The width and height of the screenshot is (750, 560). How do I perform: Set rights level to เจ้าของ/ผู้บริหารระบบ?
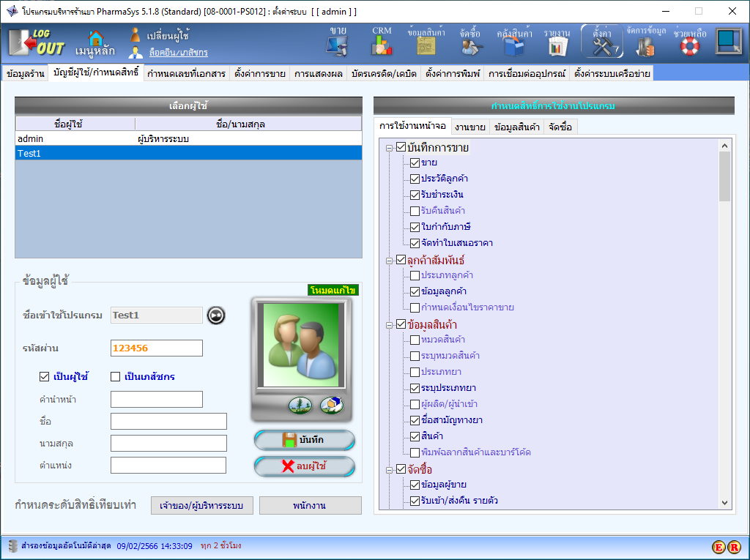point(202,506)
